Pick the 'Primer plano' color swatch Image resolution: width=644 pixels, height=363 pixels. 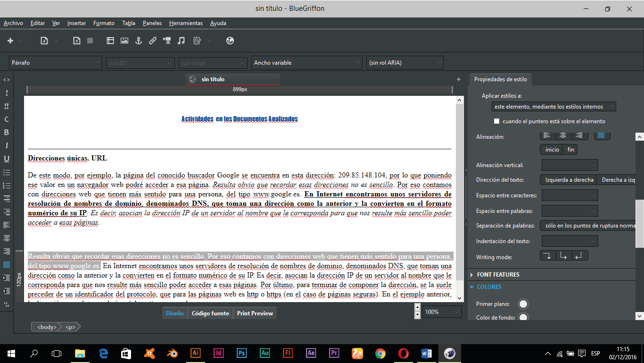pos(523,304)
